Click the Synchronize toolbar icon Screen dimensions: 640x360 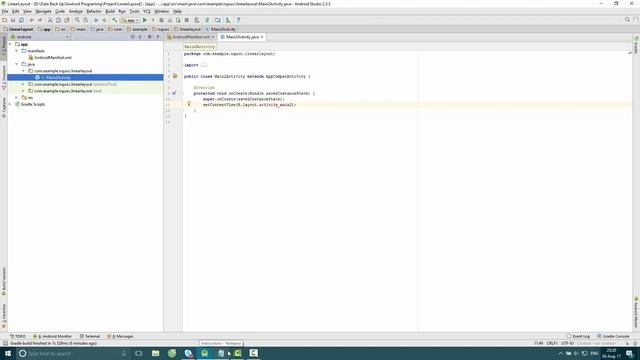[x=21, y=20]
